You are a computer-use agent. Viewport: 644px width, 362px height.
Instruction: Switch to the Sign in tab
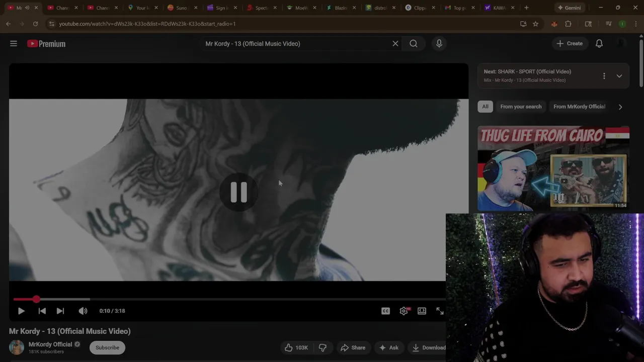(x=221, y=8)
